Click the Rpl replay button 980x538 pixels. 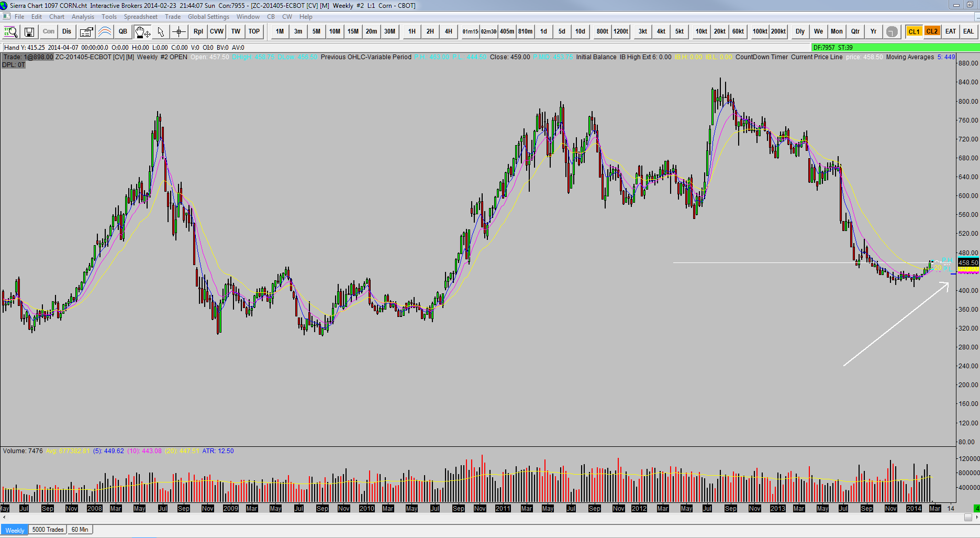[198, 31]
